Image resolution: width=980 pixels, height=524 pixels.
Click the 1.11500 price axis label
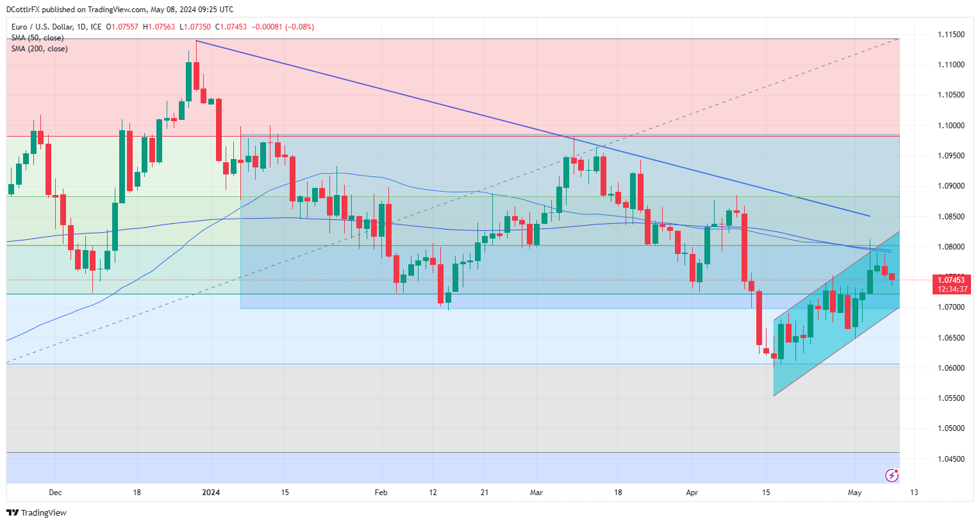pyautogui.click(x=951, y=34)
